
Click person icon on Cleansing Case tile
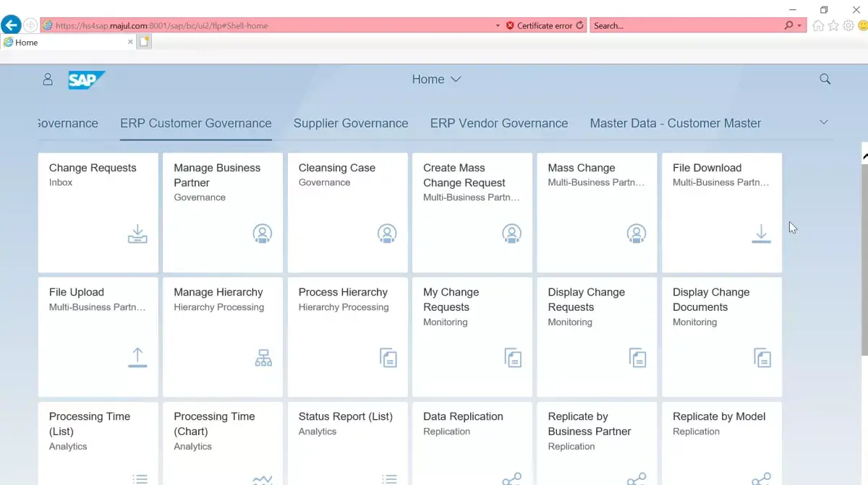(x=387, y=233)
